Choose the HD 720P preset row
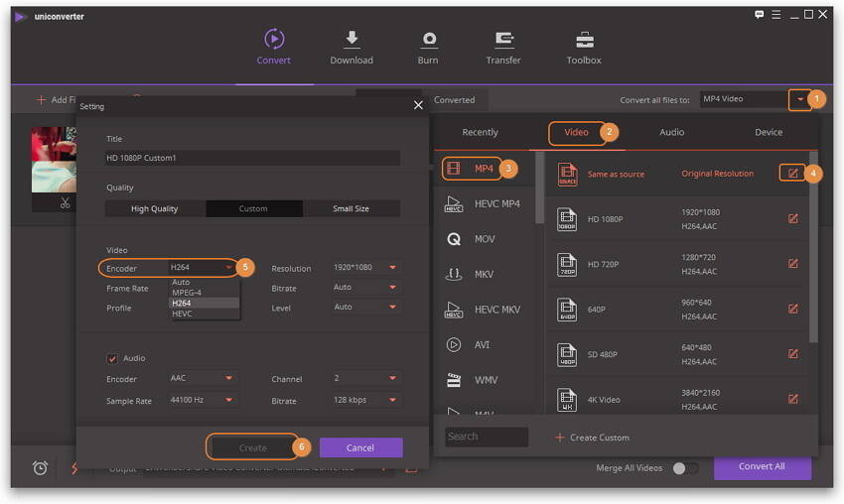Viewport: 844px width, 504px height. [676, 264]
